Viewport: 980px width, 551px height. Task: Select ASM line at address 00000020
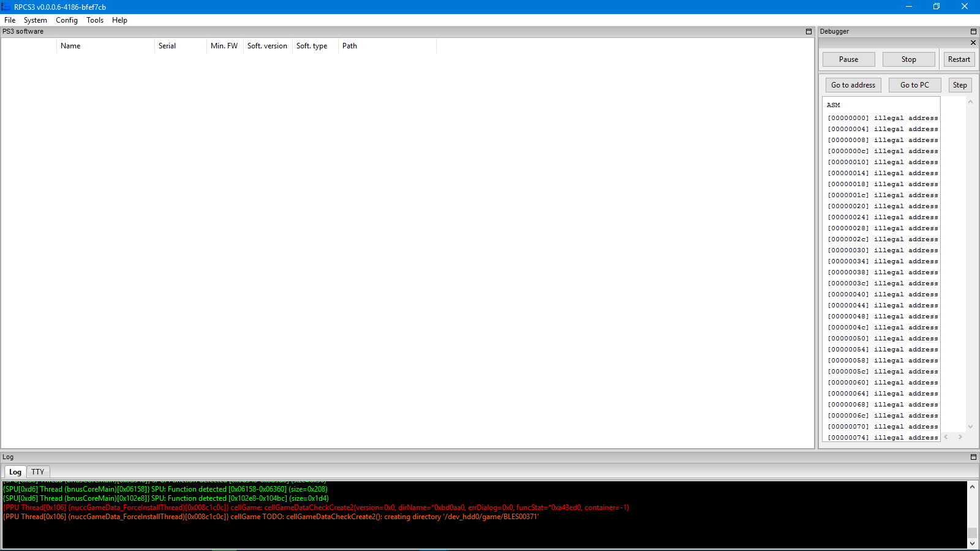[882, 206]
